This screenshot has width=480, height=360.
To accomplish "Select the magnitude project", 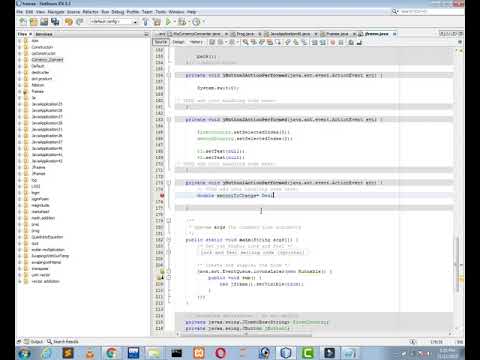I will (x=40, y=205).
